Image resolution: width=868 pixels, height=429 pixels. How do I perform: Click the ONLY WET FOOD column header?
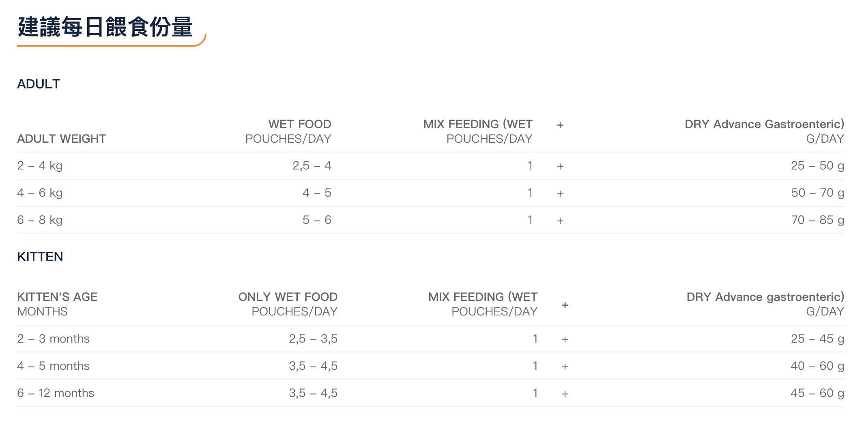pos(288,297)
